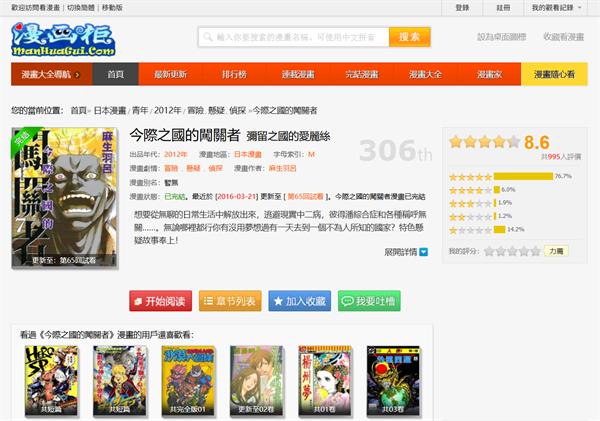Select the 排行榜 rankings tab
The image size is (600, 421).
pos(235,75)
